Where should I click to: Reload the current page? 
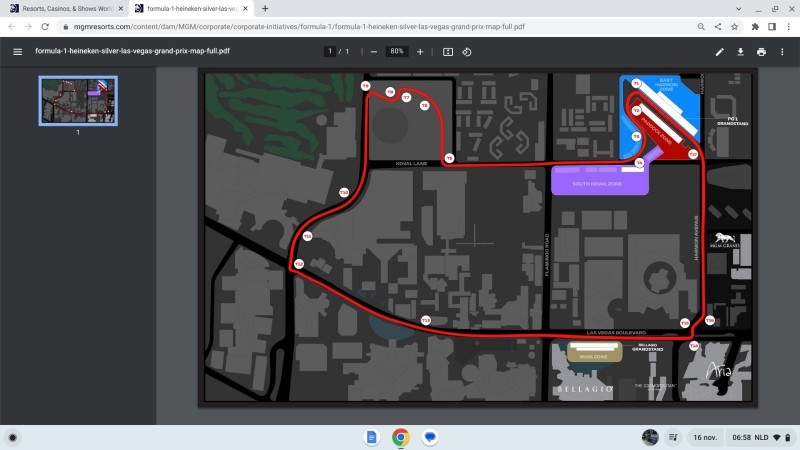tap(45, 26)
